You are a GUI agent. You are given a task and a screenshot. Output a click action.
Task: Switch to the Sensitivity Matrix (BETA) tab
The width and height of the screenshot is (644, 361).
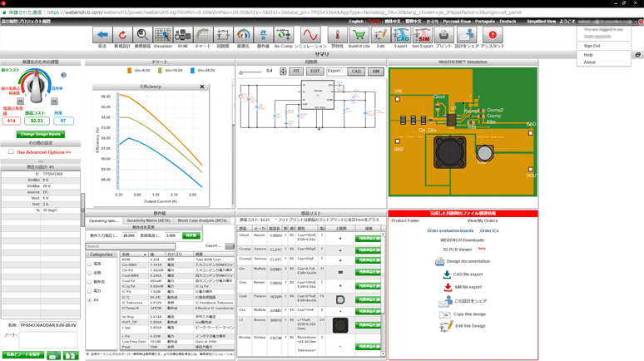[148, 221]
